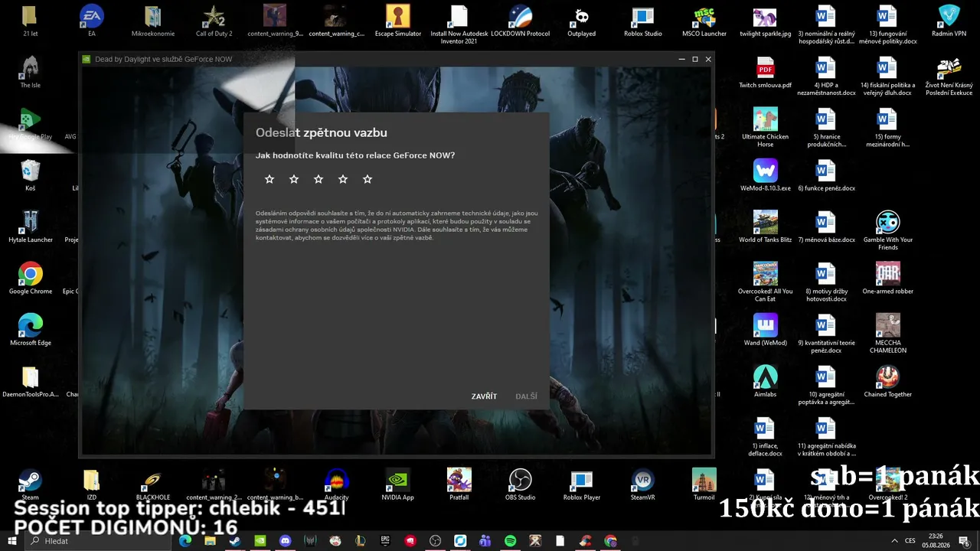The image size is (980, 551).
Task: Minimize the GeForce NOW window
Action: coord(681,59)
